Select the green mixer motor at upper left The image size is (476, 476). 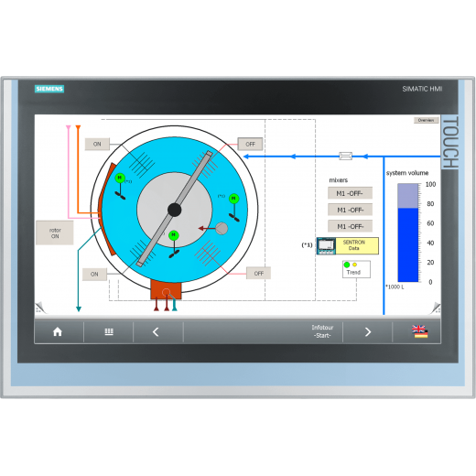click(x=120, y=178)
